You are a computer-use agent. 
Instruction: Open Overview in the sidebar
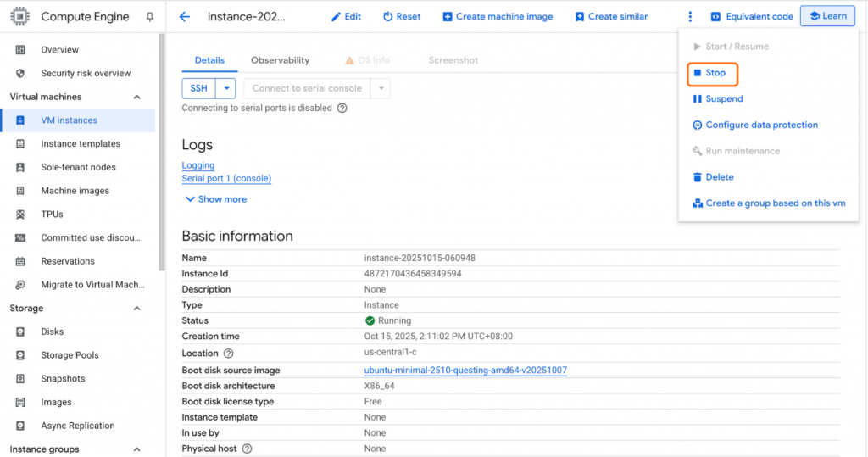(x=60, y=50)
